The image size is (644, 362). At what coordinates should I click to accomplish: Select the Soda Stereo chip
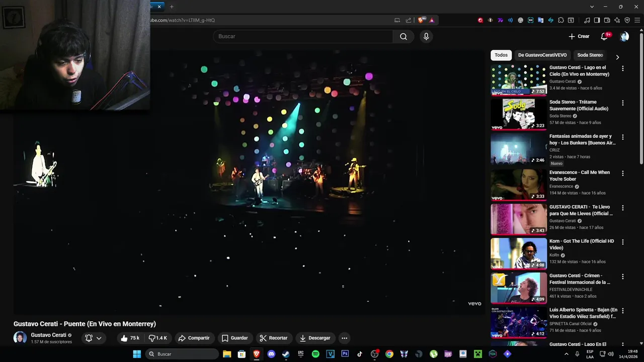point(590,55)
